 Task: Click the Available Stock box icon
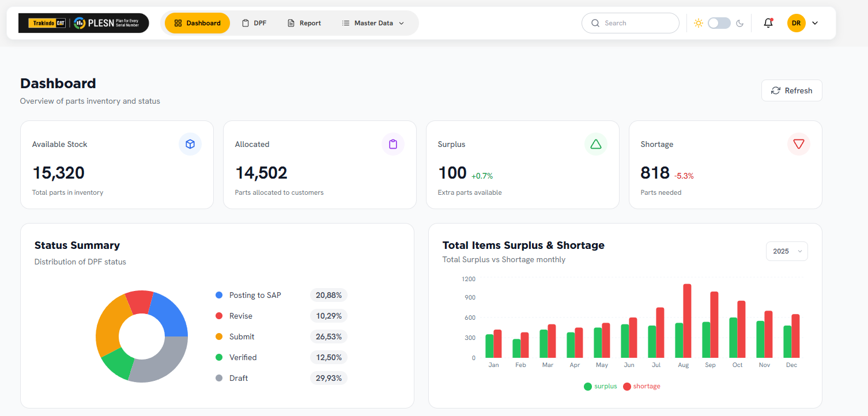(x=190, y=144)
